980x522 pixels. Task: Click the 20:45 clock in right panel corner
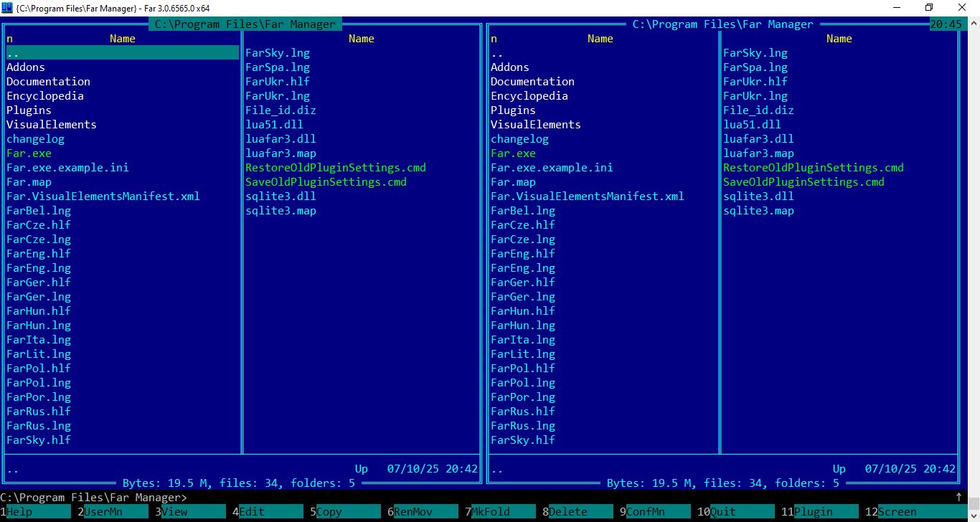(x=945, y=24)
